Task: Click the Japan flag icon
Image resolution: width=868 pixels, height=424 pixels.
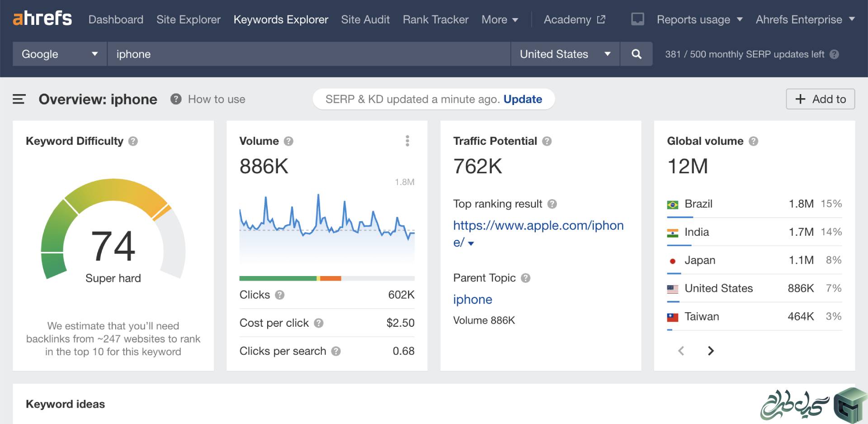Action: coord(673,261)
